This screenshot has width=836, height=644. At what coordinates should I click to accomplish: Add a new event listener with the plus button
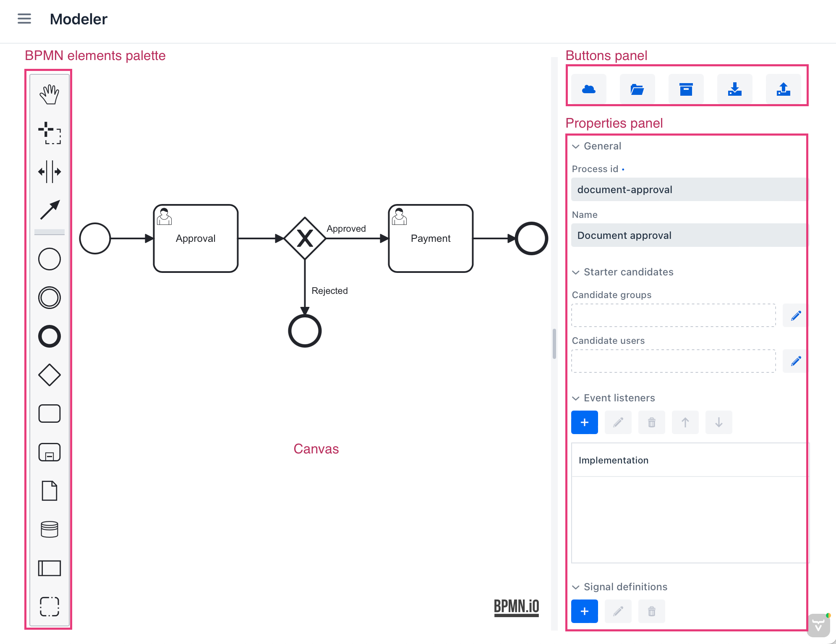[x=584, y=422]
